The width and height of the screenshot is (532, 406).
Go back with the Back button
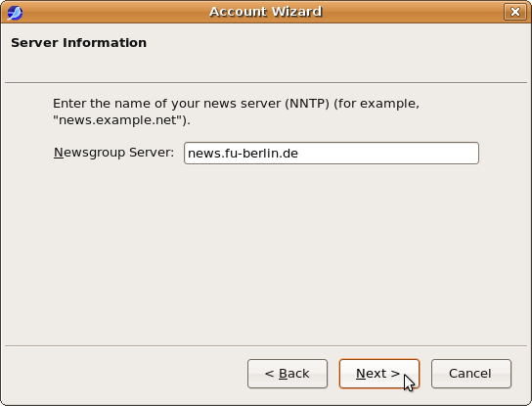pos(288,374)
